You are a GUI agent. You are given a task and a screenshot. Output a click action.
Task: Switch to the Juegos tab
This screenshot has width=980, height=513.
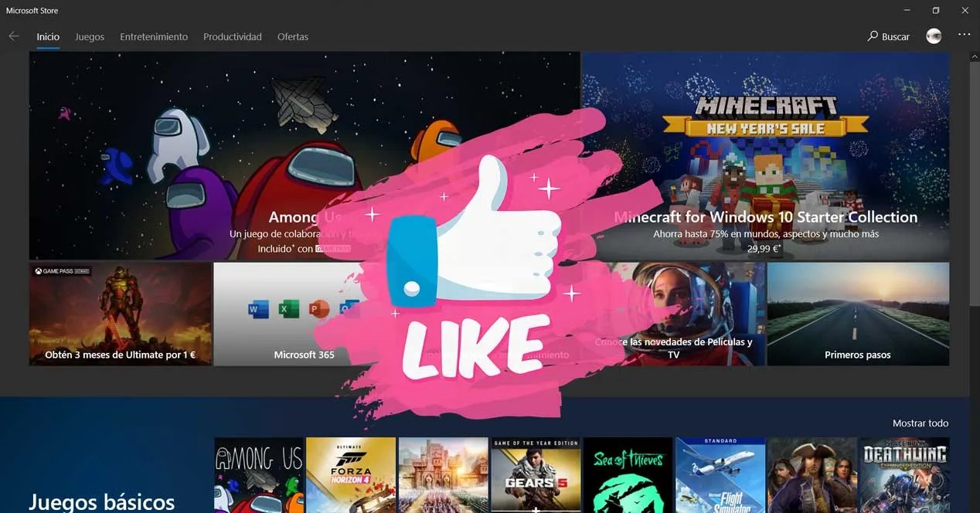(x=90, y=36)
